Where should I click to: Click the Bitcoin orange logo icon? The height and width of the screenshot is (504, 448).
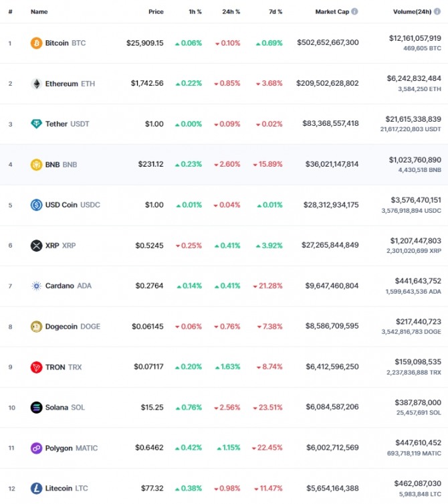coord(36,43)
